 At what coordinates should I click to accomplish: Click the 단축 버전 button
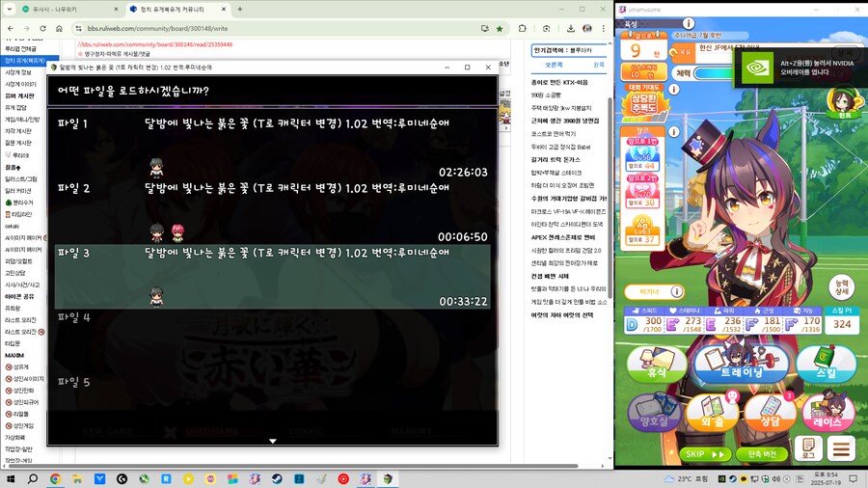tap(762, 454)
